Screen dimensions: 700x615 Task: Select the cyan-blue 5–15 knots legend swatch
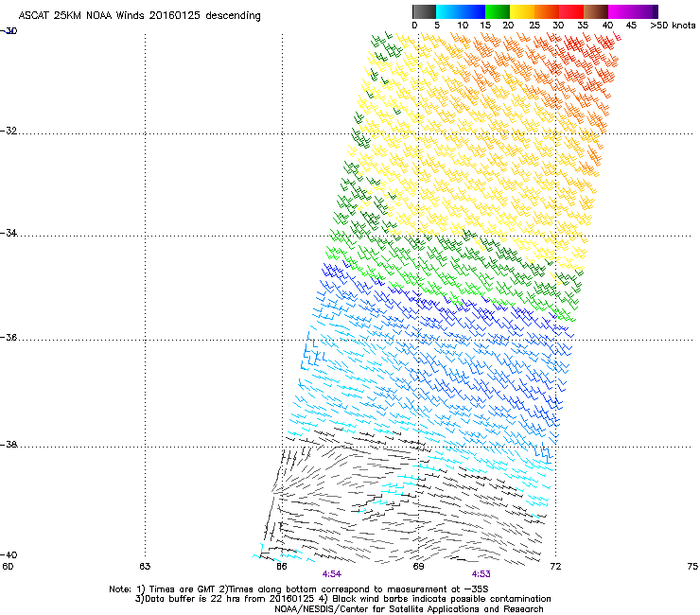[x=461, y=11]
